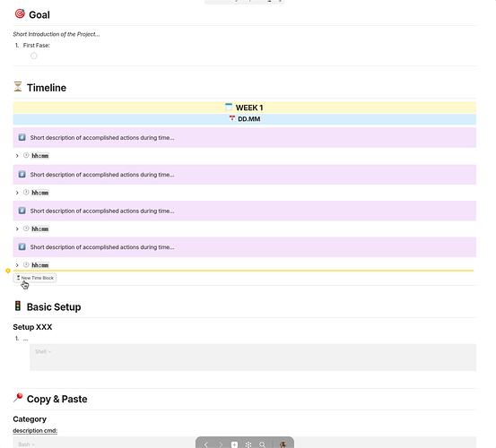The height and width of the screenshot is (448, 496).
Task: Select the DD.MM blue banner
Action: pos(245,119)
